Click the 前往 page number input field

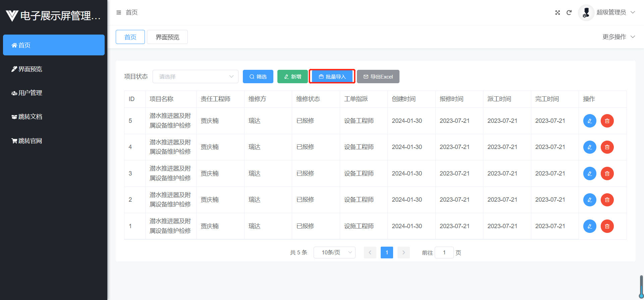point(444,252)
